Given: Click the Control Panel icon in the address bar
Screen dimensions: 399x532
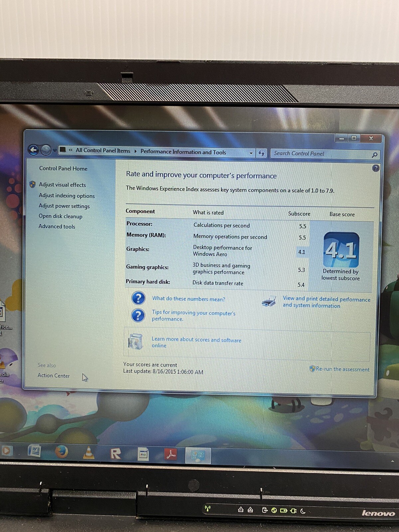Looking at the screenshot, I should (63, 150).
